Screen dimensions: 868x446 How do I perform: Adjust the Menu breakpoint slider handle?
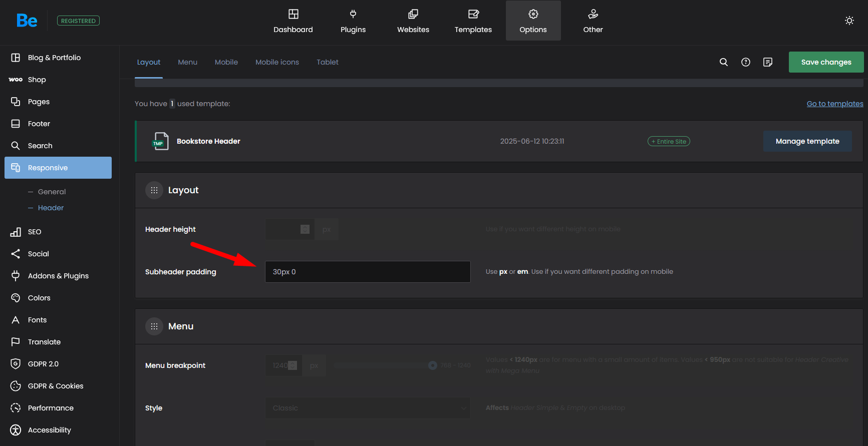tap(433, 365)
